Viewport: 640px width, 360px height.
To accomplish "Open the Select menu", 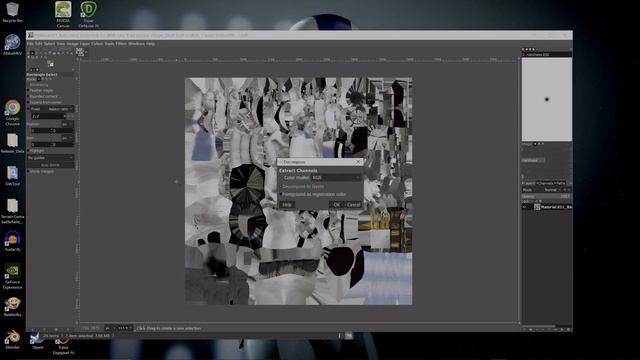I will pyautogui.click(x=49, y=44).
